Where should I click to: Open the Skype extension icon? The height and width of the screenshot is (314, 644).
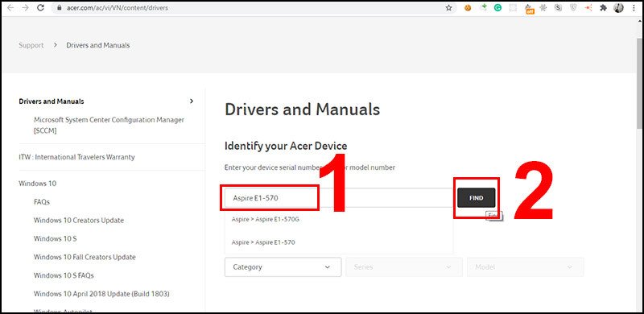[558, 8]
